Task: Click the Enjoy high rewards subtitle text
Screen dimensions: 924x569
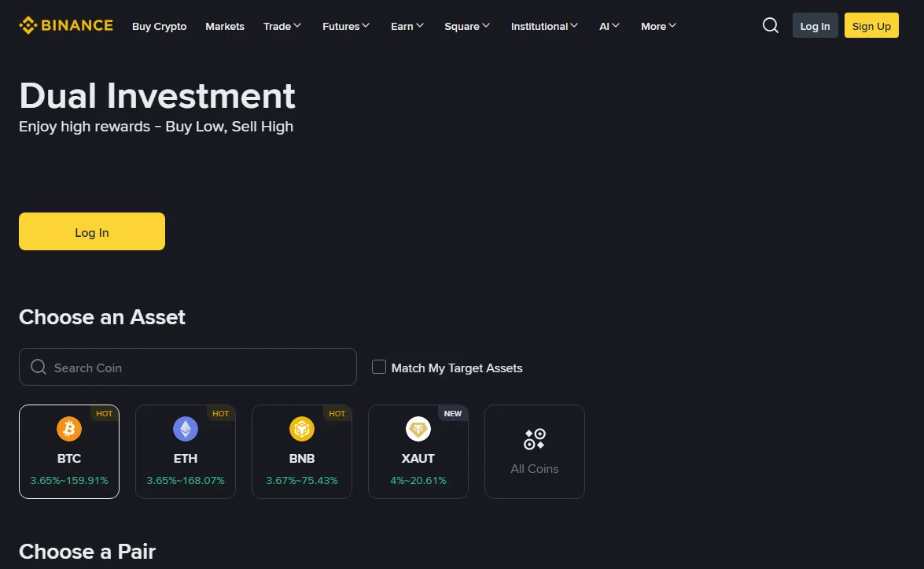Action: pyautogui.click(x=156, y=127)
